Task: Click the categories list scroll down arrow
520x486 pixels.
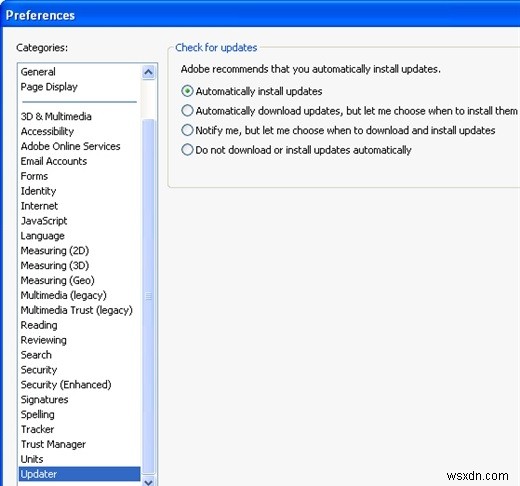Action: (148, 482)
